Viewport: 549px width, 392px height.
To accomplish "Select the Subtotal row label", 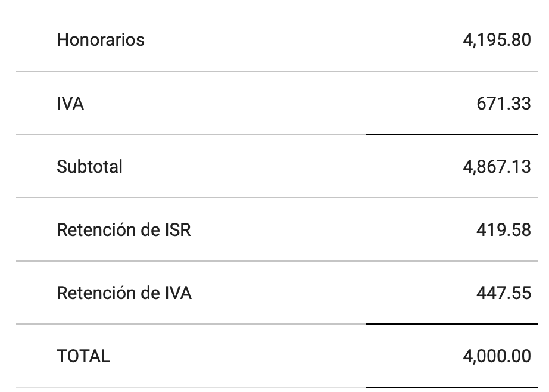I will 90,167.
